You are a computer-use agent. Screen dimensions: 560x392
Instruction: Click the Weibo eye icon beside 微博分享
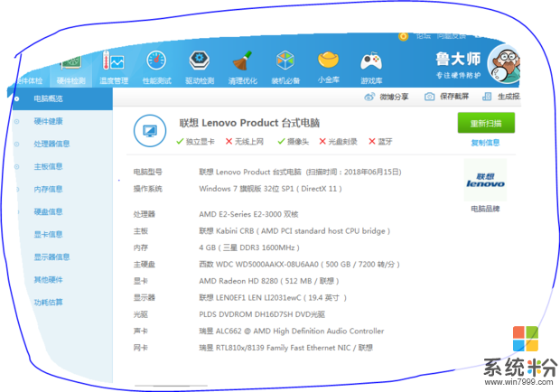369,97
